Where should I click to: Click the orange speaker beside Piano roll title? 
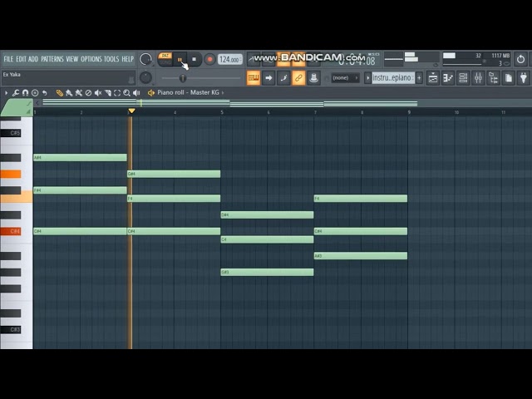click(151, 92)
